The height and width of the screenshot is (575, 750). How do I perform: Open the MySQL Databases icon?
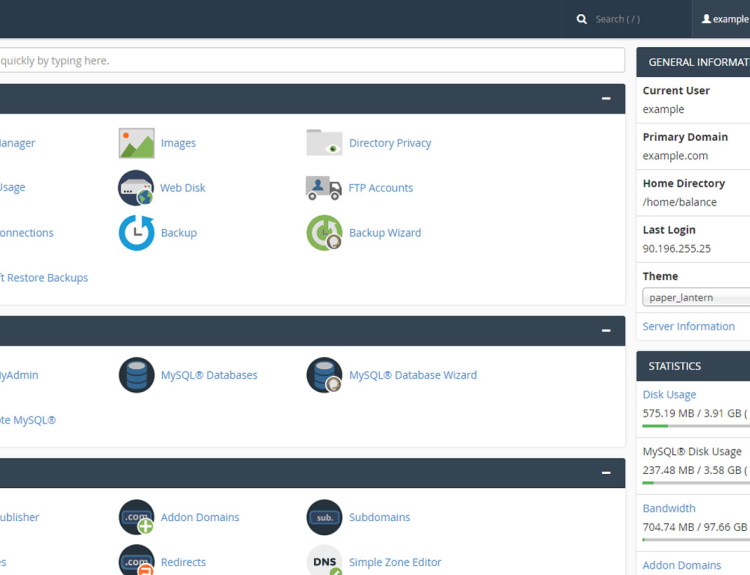[x=136, y=375]
